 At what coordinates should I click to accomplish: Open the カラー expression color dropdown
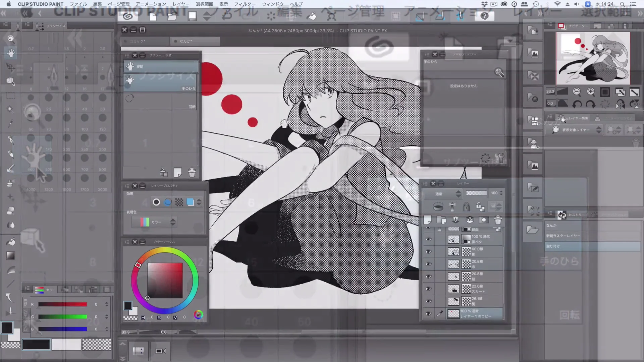154,222
